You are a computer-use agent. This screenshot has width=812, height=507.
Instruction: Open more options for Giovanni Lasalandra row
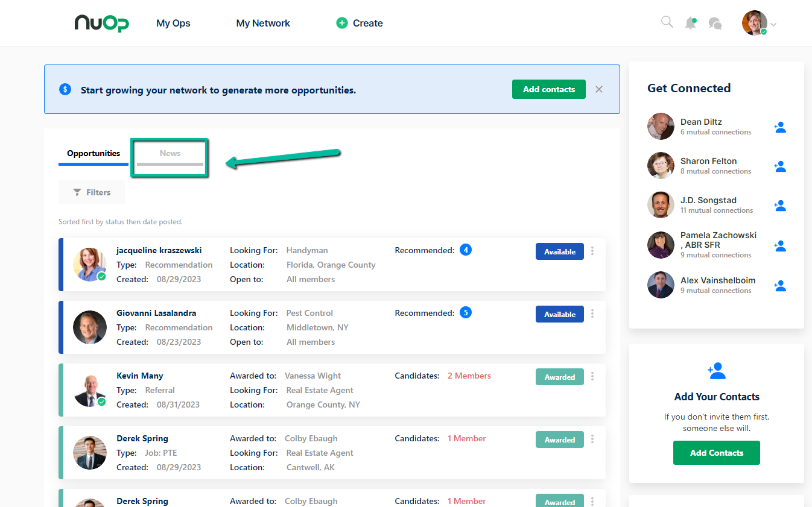point(592,313)
